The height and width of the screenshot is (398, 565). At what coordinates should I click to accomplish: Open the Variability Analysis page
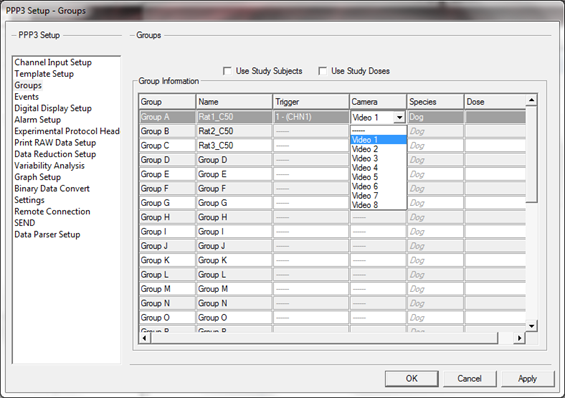coord(49,166)
